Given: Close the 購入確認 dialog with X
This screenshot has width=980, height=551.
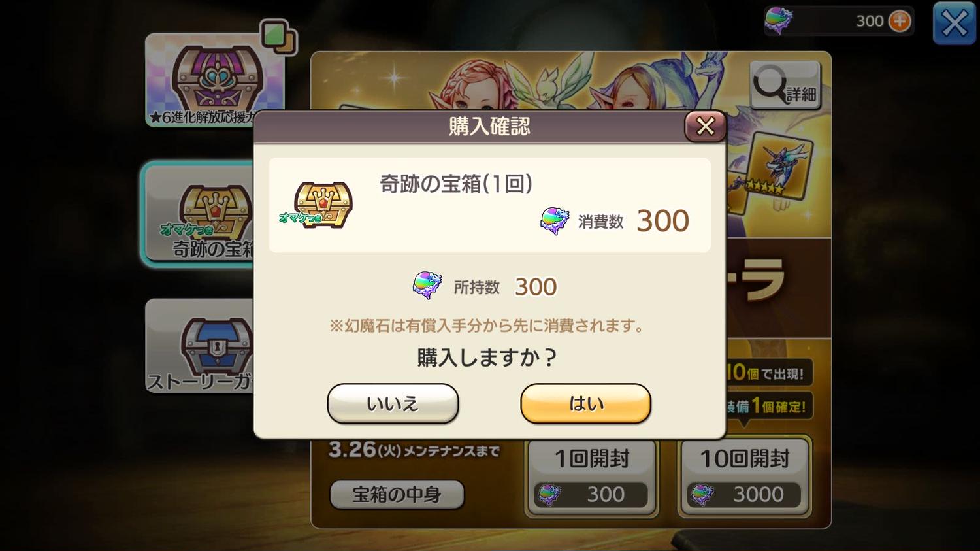Looking at the screenshot, I should coord(705,126).
